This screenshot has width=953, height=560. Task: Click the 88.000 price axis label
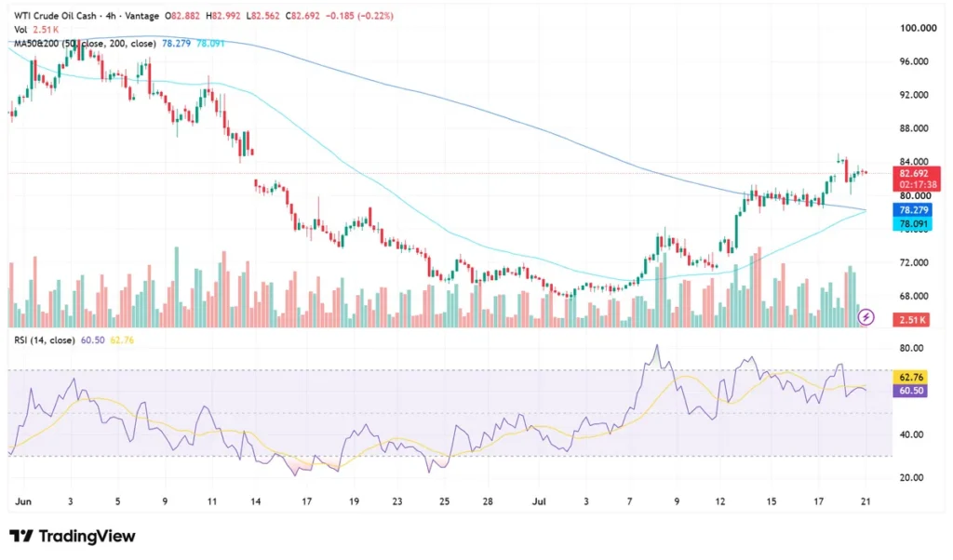pyautogui.click(x=914, y=128)
